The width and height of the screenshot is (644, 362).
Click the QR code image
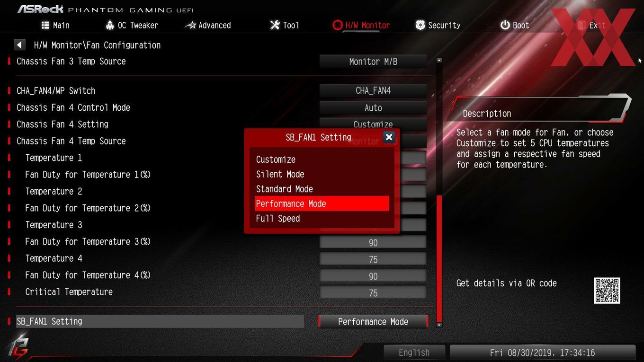tap(607, 291)
